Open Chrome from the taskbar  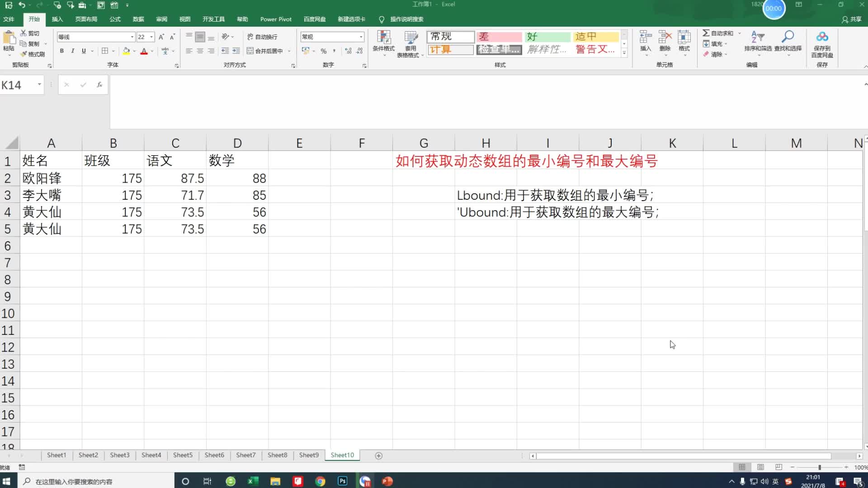[x=320, y=481]
